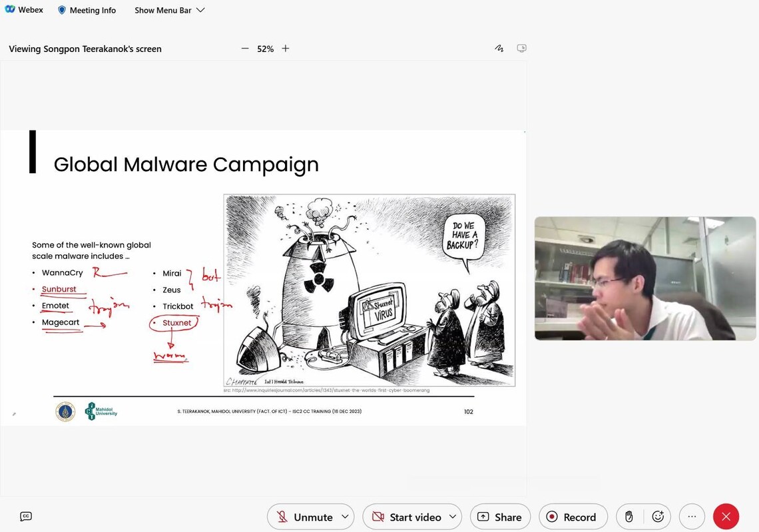Open the annotate pen tool
Viewport: 759px width, 532px height.
coord(499,49)
